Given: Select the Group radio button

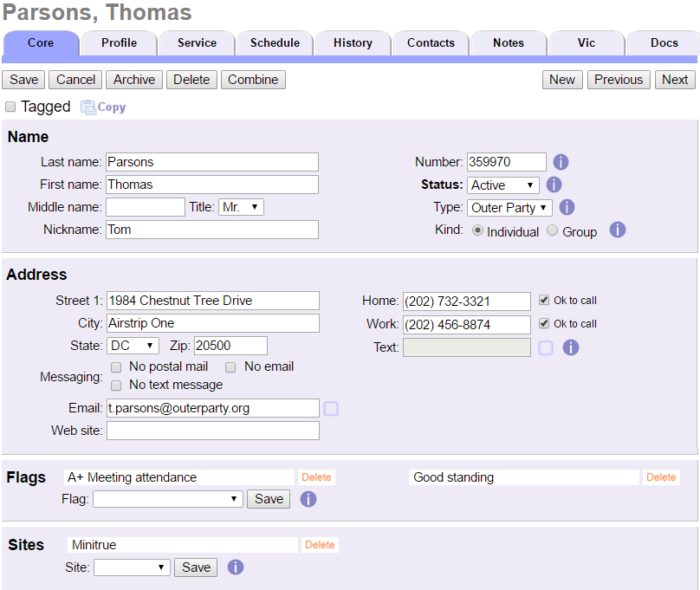Looking at the screenshot, I should coord(552,230).
